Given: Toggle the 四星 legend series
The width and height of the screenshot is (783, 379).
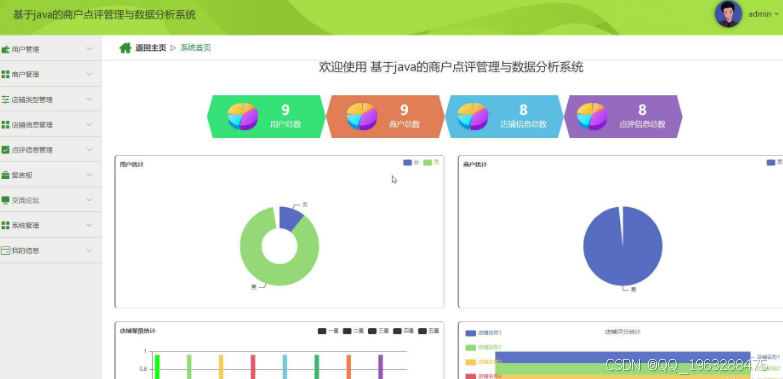Looking at the screenshot, I should [x=403, y=331].
